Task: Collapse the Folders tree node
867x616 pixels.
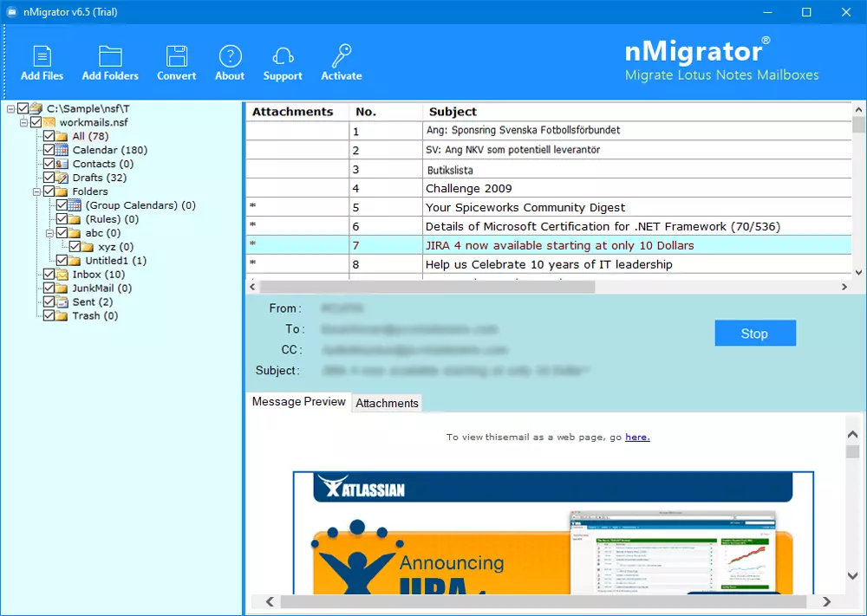Action: 36,191
